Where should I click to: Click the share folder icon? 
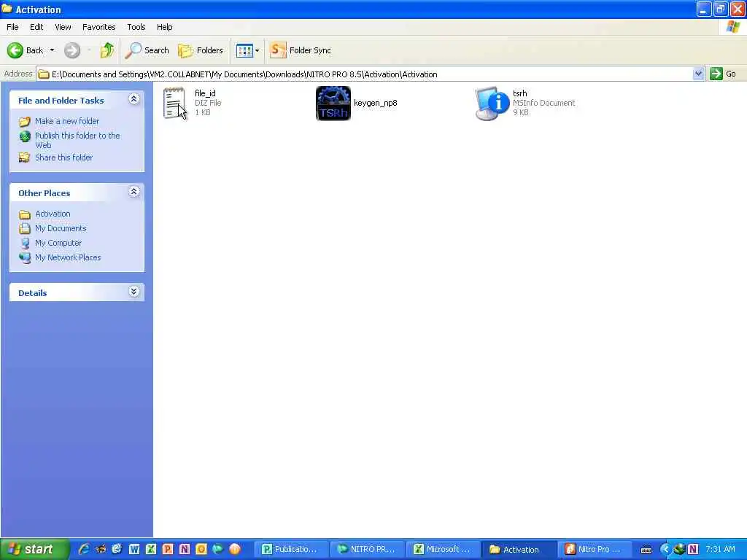[x=25, y=157]
